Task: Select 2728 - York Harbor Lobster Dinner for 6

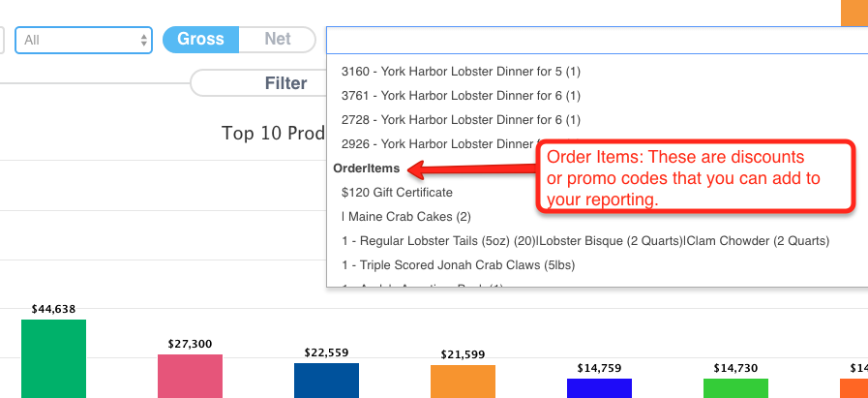Action: click(x=461, y=120)
